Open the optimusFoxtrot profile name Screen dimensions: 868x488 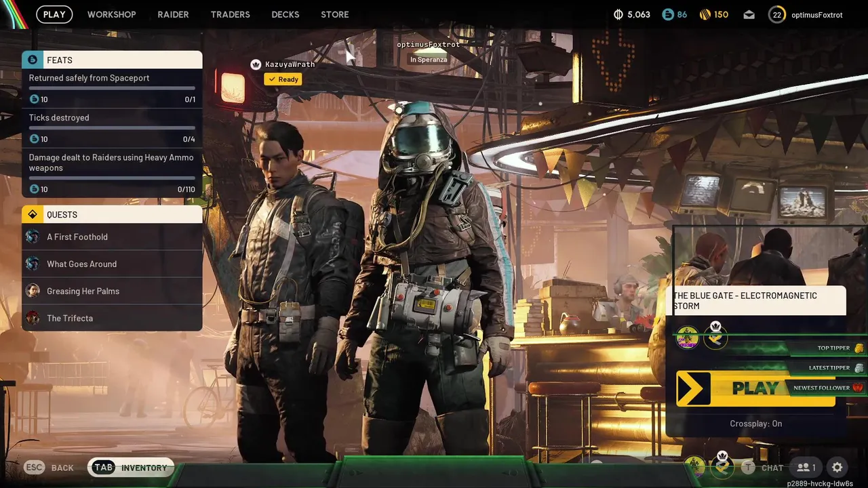816,14
